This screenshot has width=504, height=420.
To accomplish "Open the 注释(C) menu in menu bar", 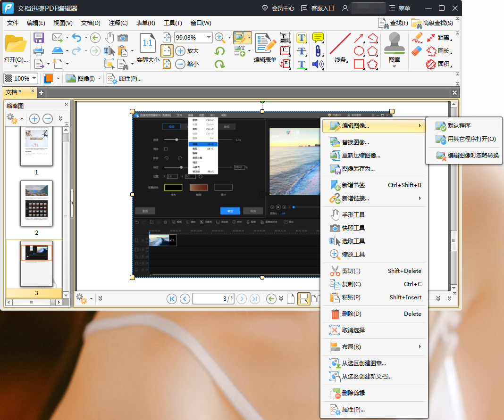I will pyautogui.click(x=118, y=23).
